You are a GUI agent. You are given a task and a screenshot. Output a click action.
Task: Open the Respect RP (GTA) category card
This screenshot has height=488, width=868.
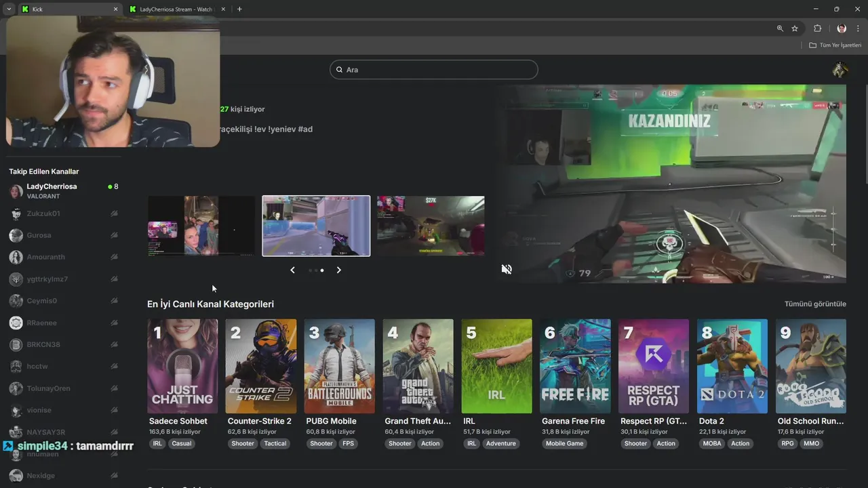(654, 366)
